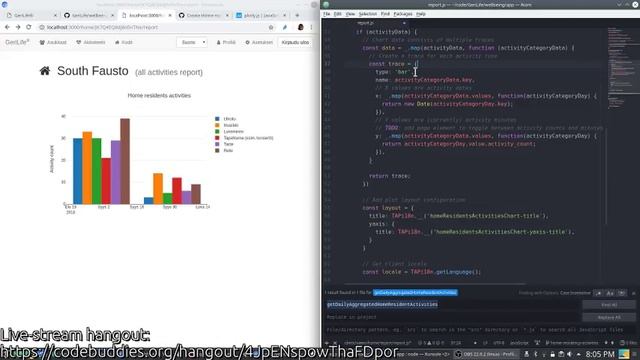This screenshot has width=640, height=360.
Task: Open the File menu in Atom
Action: (327, 14)
